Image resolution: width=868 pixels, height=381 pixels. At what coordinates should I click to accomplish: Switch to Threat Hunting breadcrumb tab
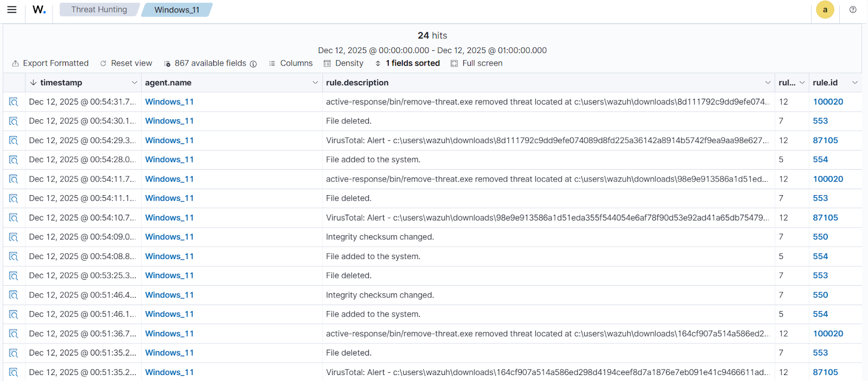pos(99,10)
